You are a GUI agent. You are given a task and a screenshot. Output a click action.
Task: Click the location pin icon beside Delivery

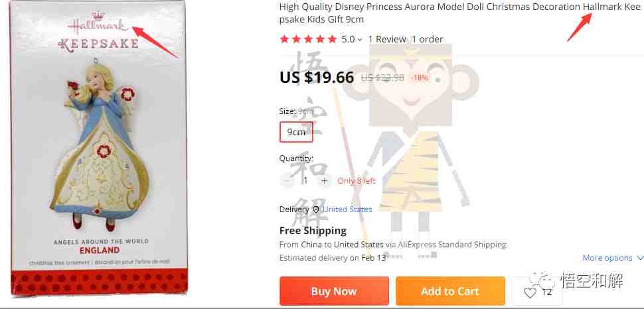[x=315, y=210]
